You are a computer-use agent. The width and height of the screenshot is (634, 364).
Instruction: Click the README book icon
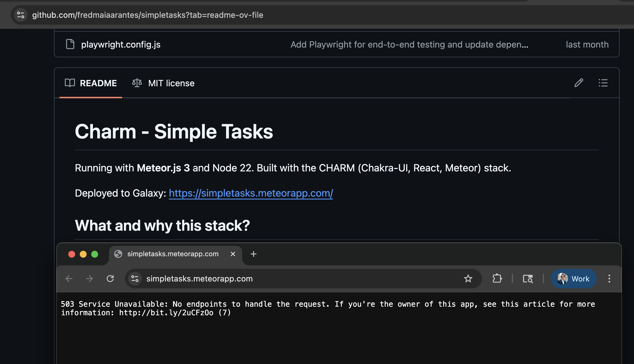coord(70,83)
